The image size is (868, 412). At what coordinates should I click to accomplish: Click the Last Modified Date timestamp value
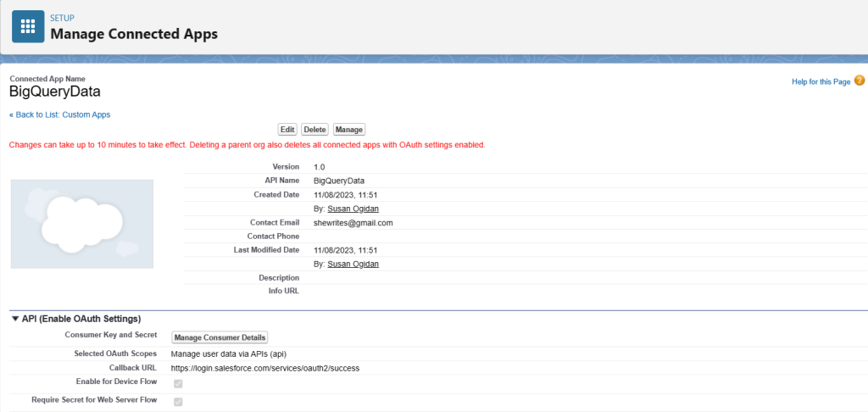[346, 250]
